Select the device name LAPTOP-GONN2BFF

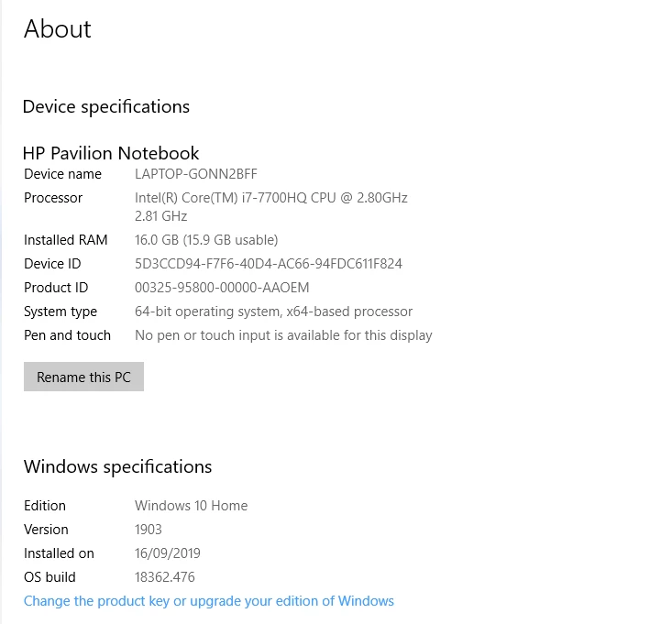click(x=196, y=174)
